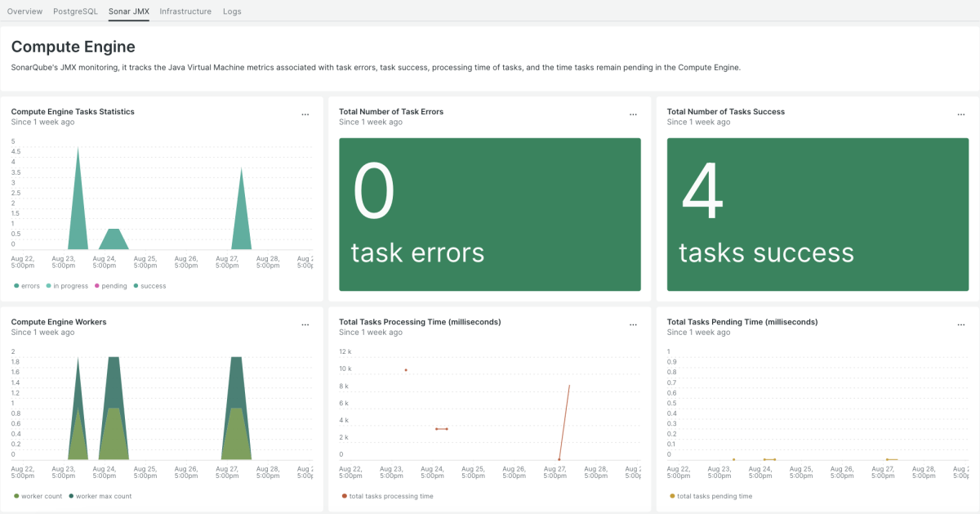The image size is (980, 514).
Task: Click the 4 tasks success billboard
Action: [817, 214]
